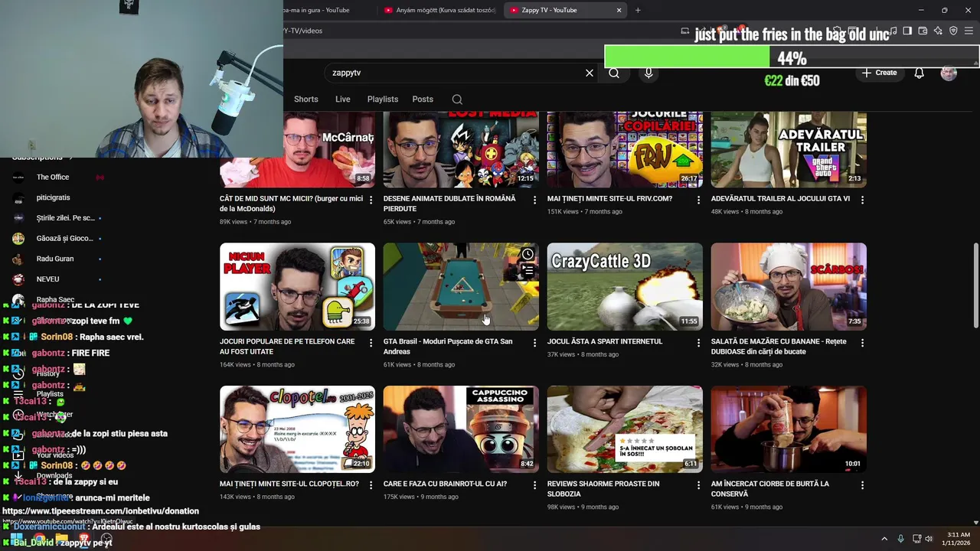Viewport: 980px width, 551px height.
Task: Click the system tray microphone icon
Action: [900, 539]
